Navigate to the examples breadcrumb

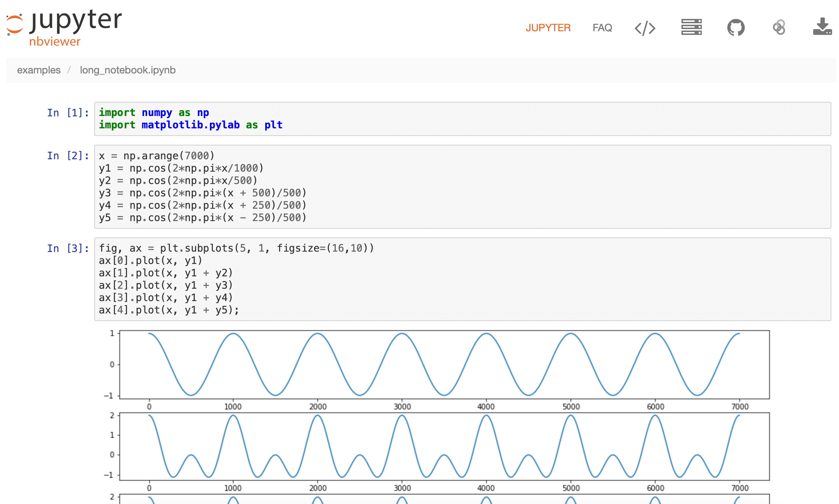(38, 70)
